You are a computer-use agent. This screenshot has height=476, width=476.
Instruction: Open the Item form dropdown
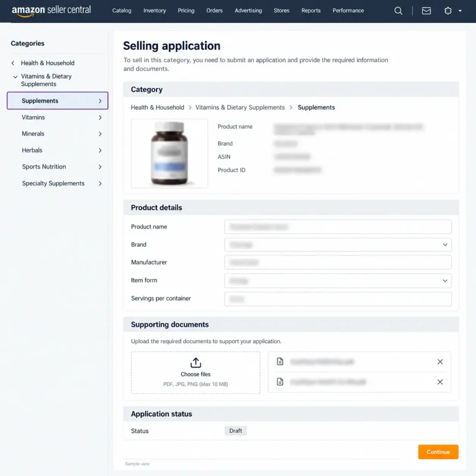[x=337, y=281]
